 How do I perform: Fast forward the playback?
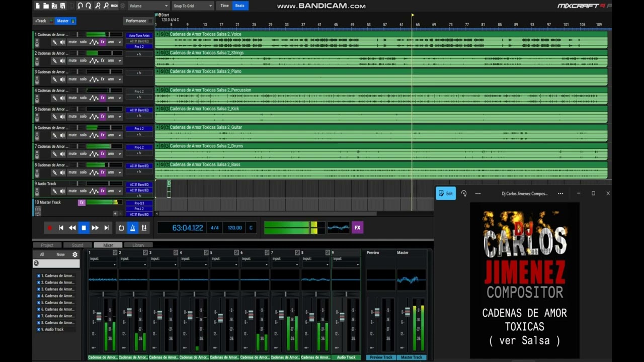95,228
